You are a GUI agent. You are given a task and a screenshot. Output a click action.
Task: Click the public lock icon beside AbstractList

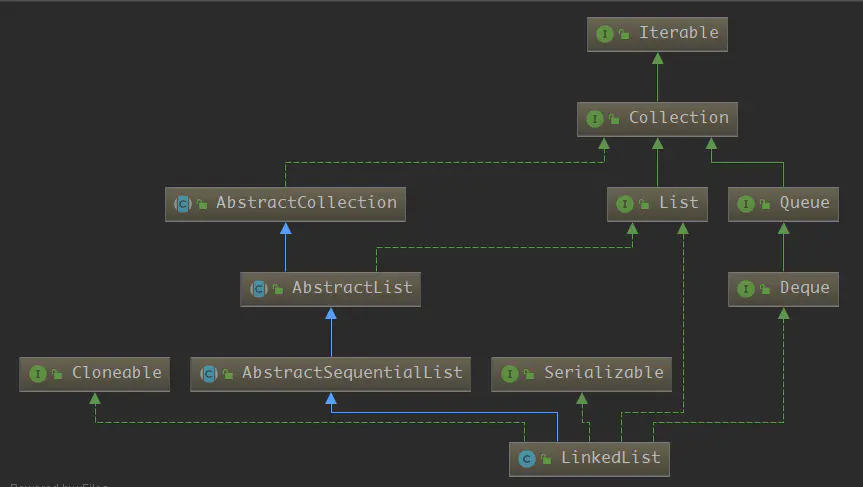[278, 289]
